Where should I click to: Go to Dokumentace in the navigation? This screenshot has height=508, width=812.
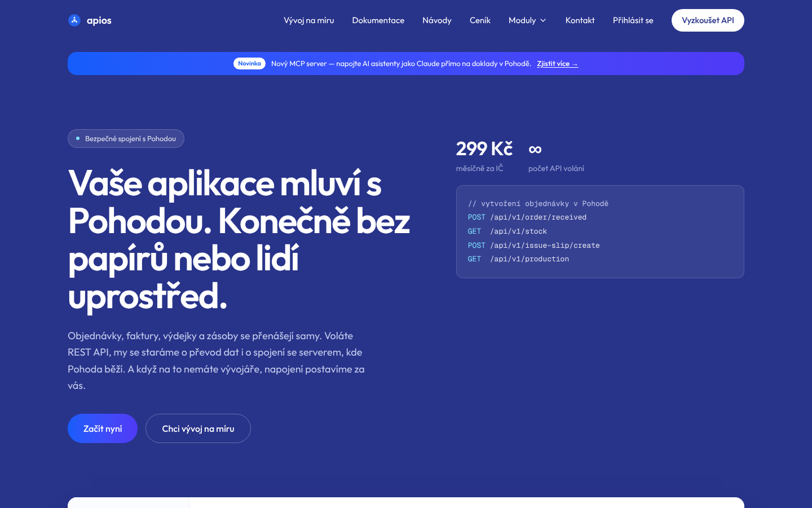[378, 20]
